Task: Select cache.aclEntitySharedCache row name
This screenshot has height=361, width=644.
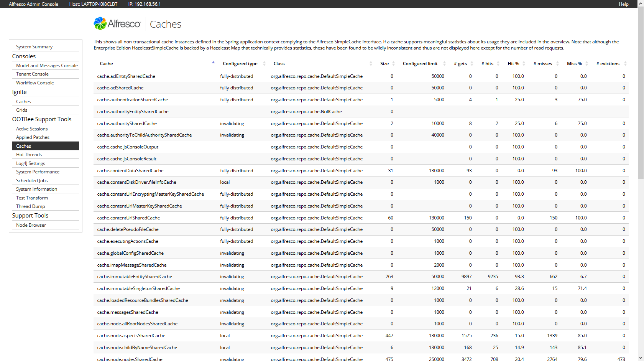Action: click(126, 76)
